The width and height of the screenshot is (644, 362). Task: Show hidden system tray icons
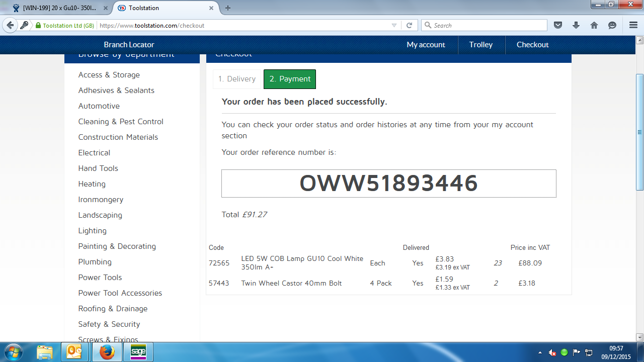coord(540,352)
